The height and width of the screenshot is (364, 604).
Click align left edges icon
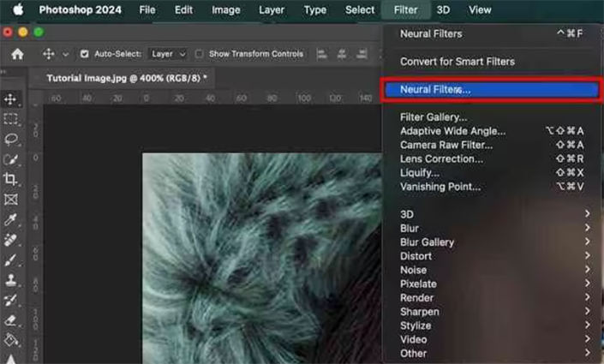321,54
